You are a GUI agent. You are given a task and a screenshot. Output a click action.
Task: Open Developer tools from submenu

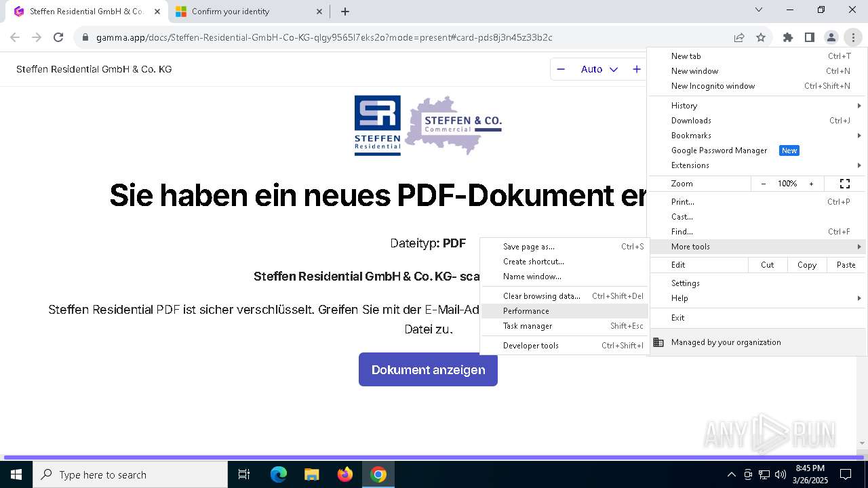(x=565, y=346)
